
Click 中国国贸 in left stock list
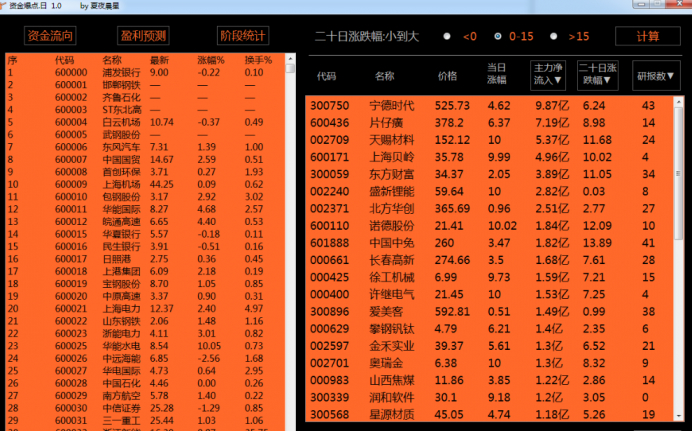[x=121, y=159]
